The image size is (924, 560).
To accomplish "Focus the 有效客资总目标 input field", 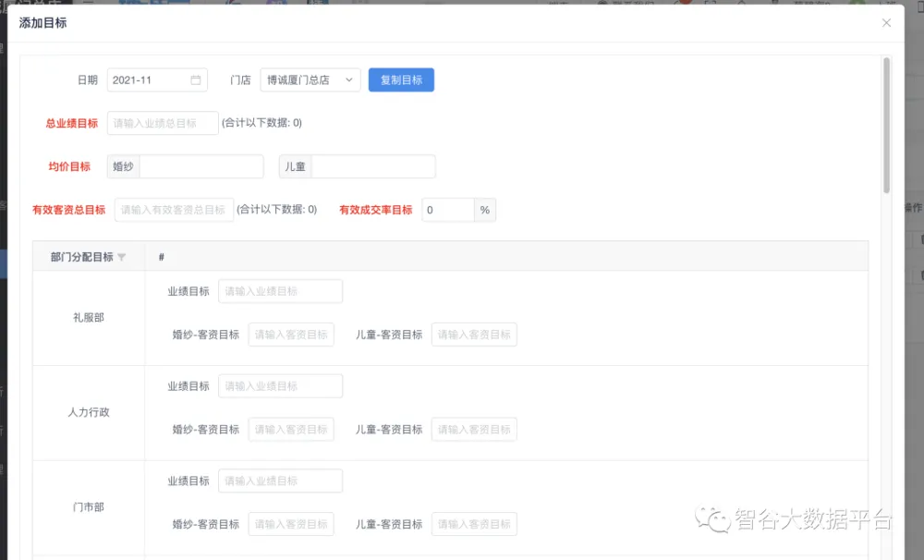I will click(x=173, y=210).
